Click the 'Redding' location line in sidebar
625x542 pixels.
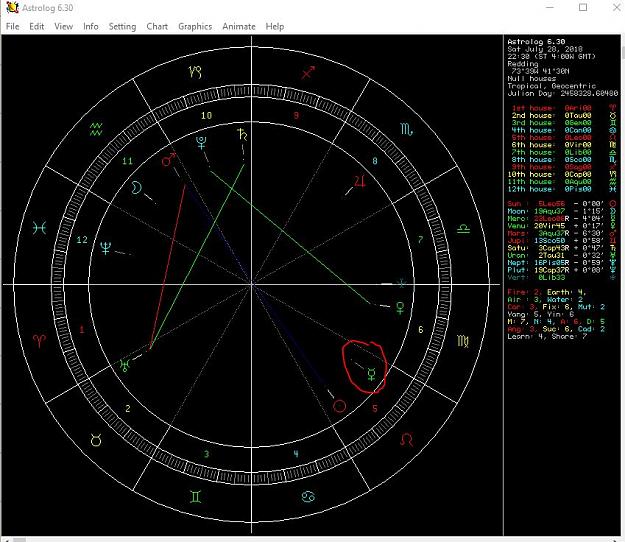523,64
